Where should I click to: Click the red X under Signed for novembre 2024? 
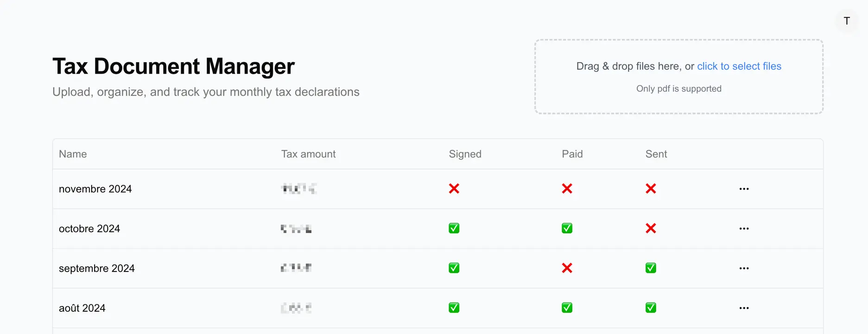point(454,189)
